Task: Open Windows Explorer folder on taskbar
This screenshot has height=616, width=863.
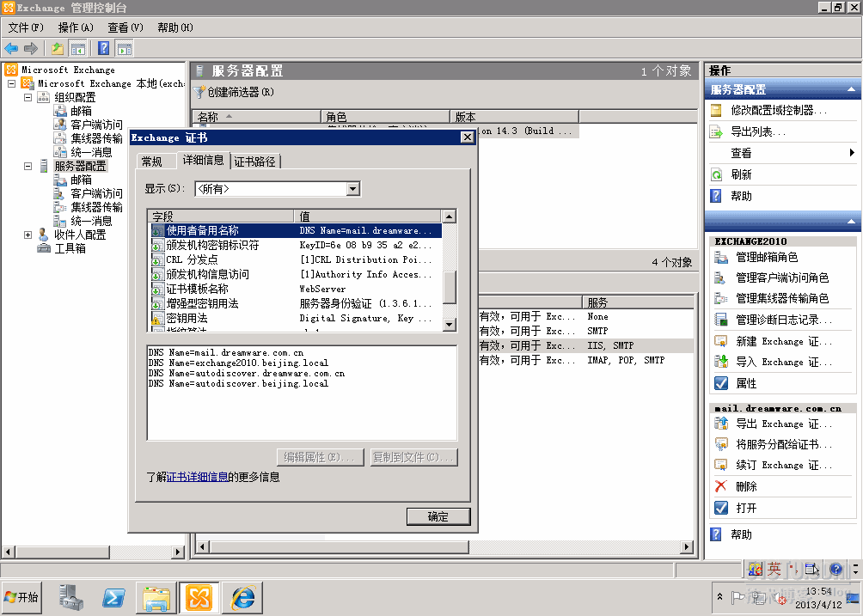Action: pyautogui.click(x=156, y=597)
